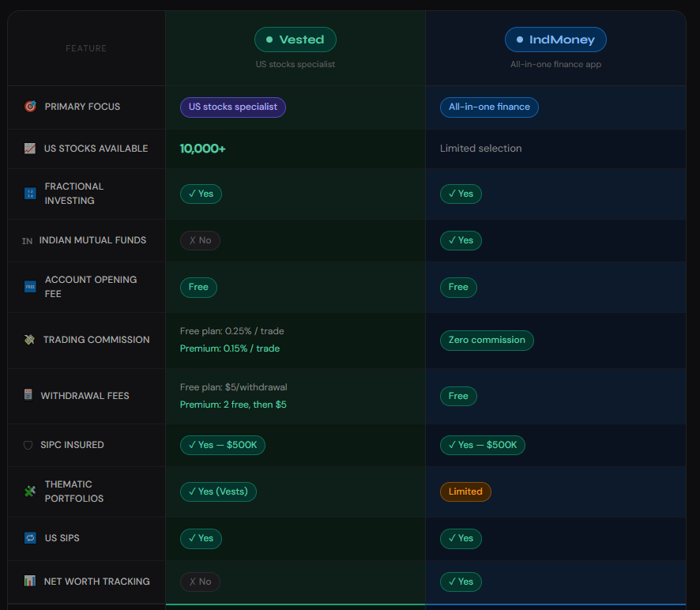
Task: Click IndMoney's 'Yes' badge for Net Worth Tracking
Action: (461, 582)
